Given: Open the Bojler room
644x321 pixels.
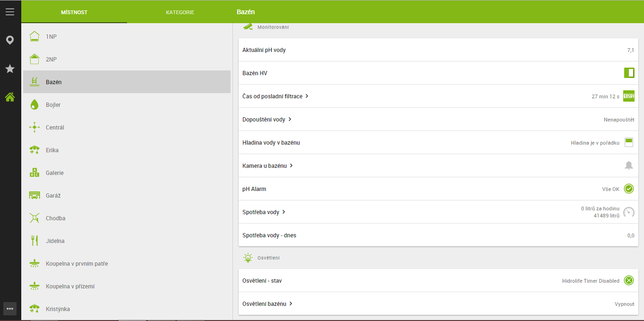Looking at the screenshot, I should pos(53,105).
